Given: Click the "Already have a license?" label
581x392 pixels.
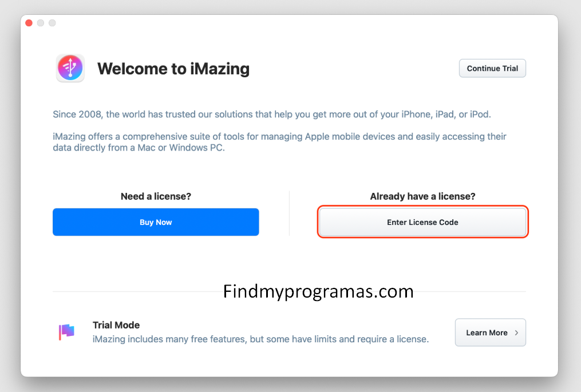Looking at the screenshot, I should tap(422, 196).
